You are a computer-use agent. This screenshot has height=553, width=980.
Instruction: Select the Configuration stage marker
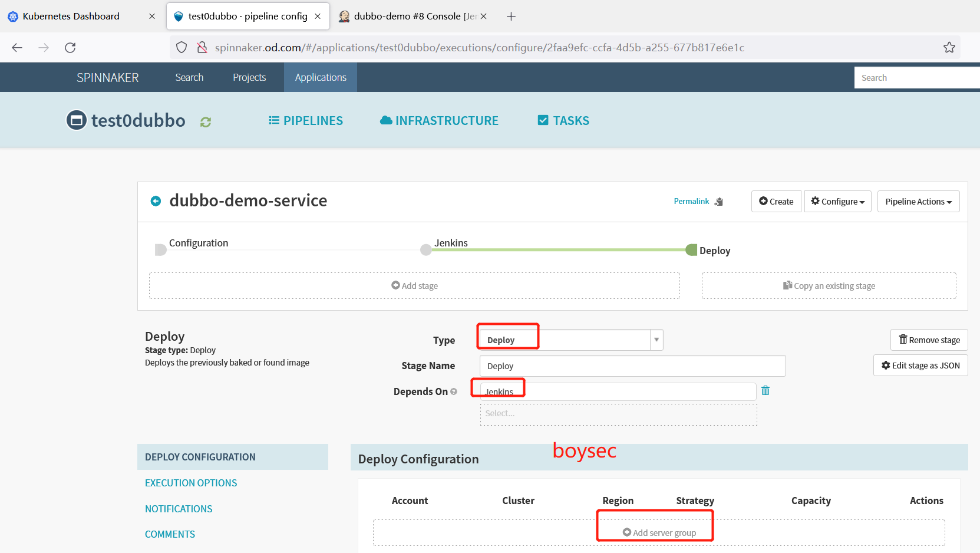coord(160,250)
